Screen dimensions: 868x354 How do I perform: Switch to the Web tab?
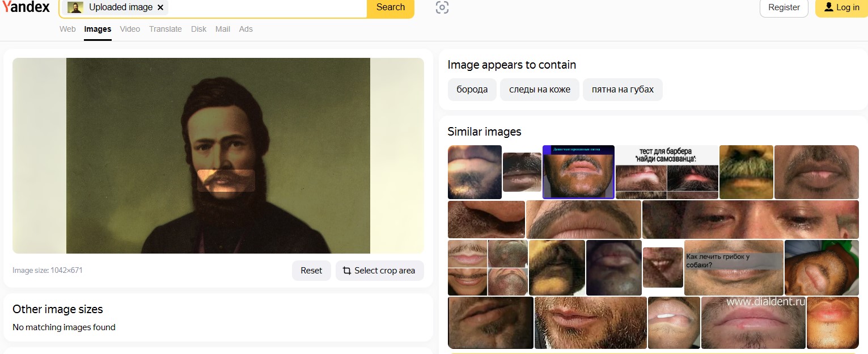[x=67, y=29]
